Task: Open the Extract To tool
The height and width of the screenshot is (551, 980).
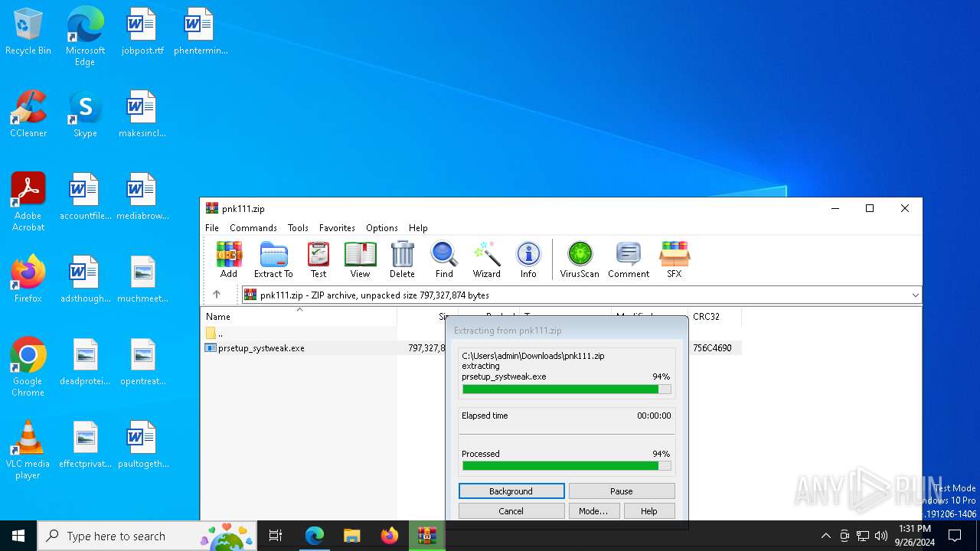Action: [273, 259]
